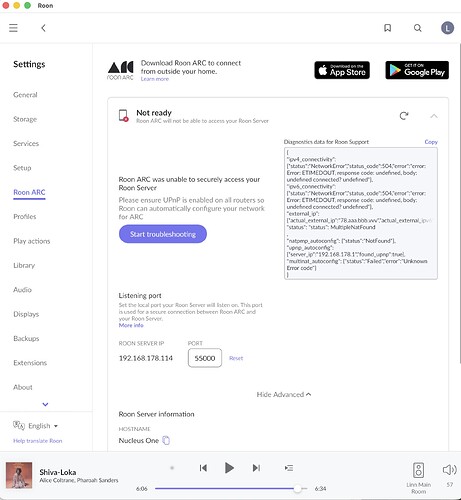The width and height of the screenshot is (461, 500).
Task: Open bookmarks from the top bar
Action: pos(387,28)
